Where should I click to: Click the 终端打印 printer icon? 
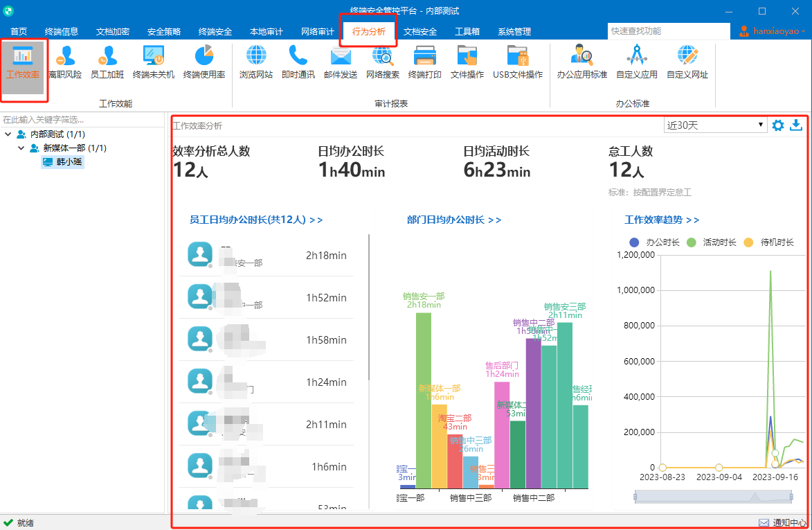coord(424,62)
